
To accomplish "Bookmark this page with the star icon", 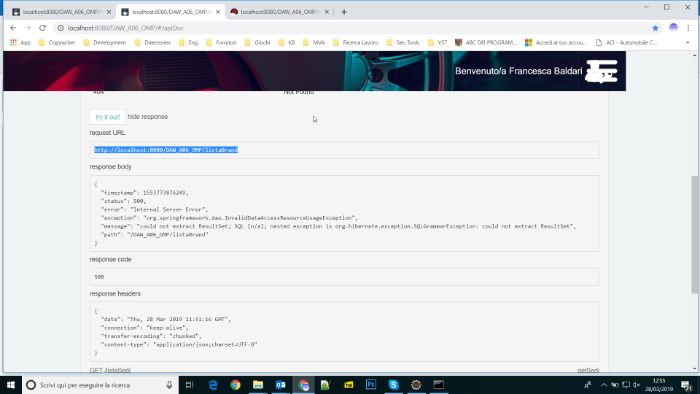I will [x=655, y=28].
